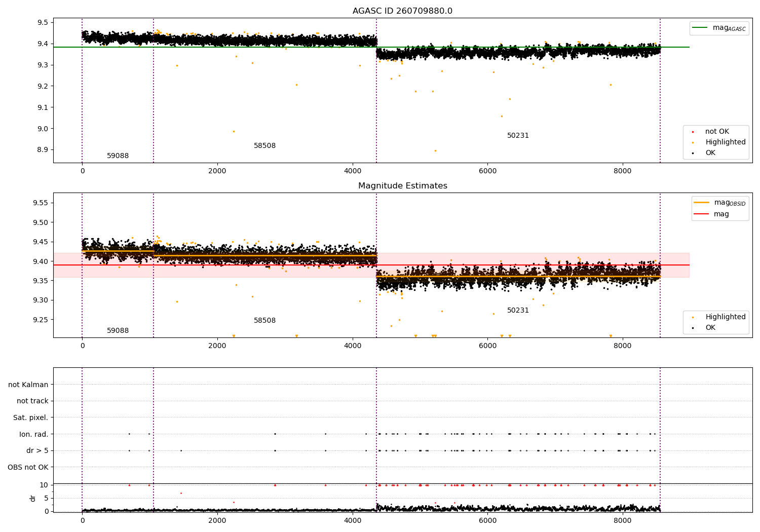
Task: Click obsid label '59088' in AGASC plot
Action: tap(118, 156)
